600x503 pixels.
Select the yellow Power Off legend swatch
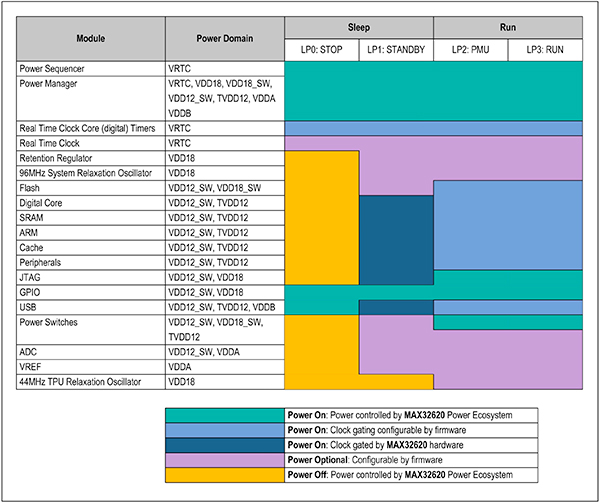point(224,473)
